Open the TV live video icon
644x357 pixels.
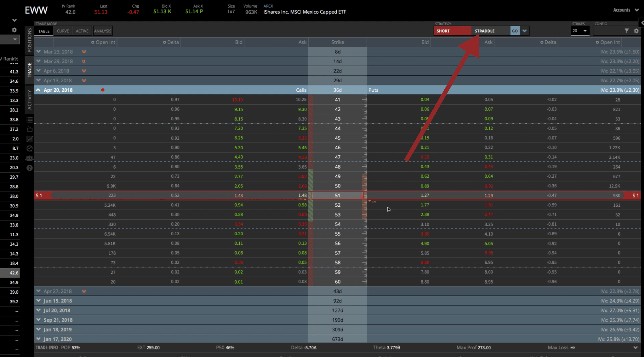(x=29, y=129)
